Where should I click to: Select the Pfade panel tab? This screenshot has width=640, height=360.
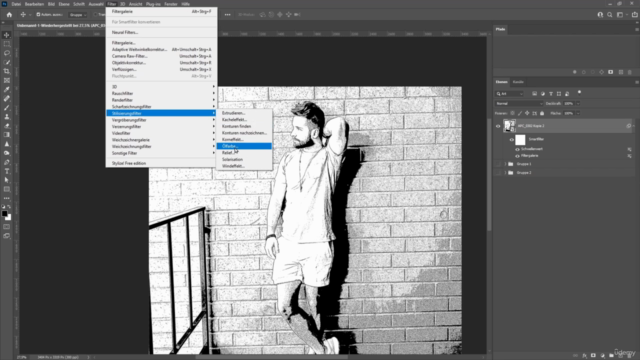(x=500, y=29)
